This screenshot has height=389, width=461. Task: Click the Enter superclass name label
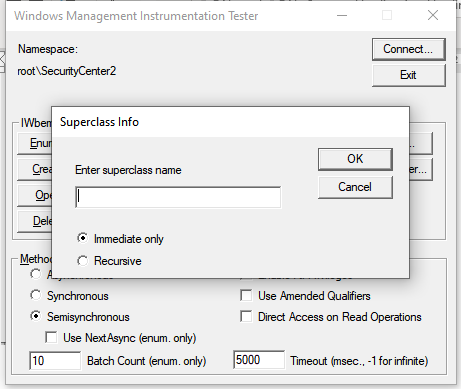coord(128,170)
